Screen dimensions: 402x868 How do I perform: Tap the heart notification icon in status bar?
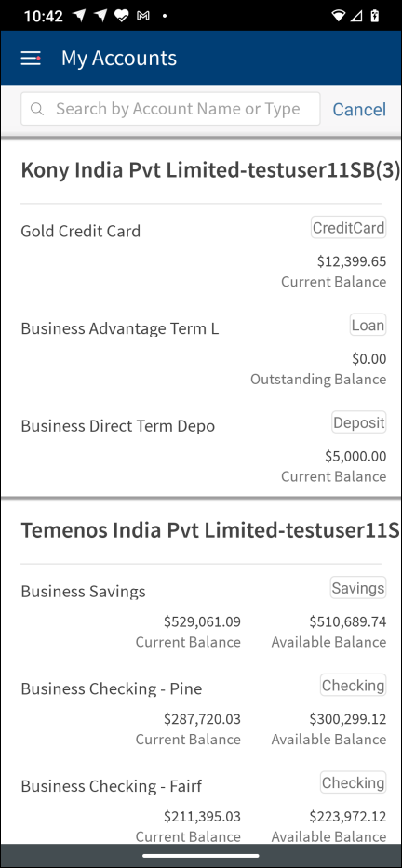point(121,16)
